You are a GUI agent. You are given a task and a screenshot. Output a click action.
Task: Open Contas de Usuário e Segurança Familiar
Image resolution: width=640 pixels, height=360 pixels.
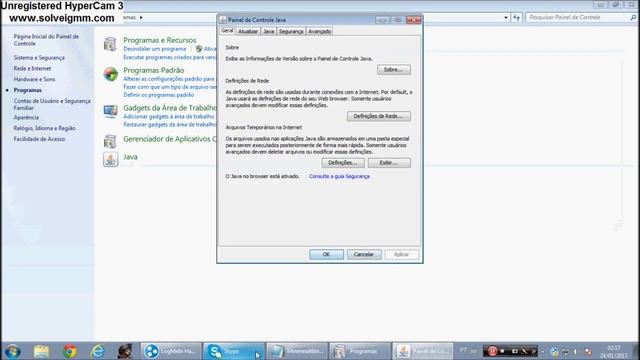(x=52, y=104)
